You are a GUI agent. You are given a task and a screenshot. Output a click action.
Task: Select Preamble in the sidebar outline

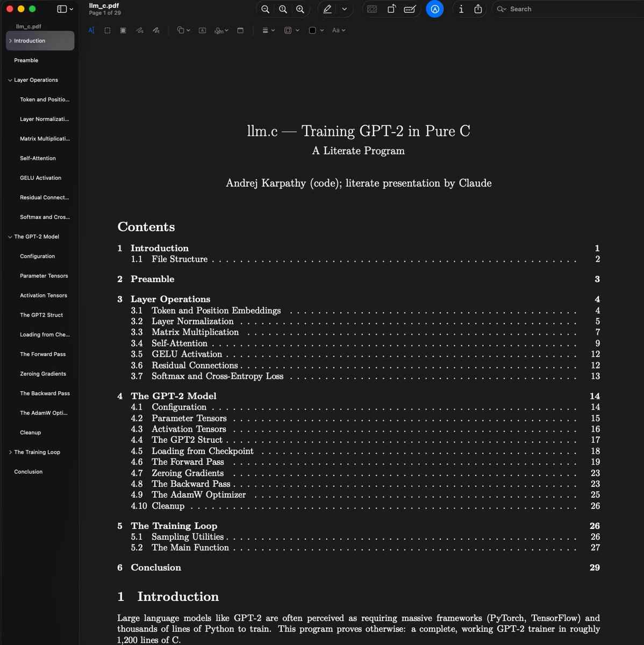coord(26,60)
